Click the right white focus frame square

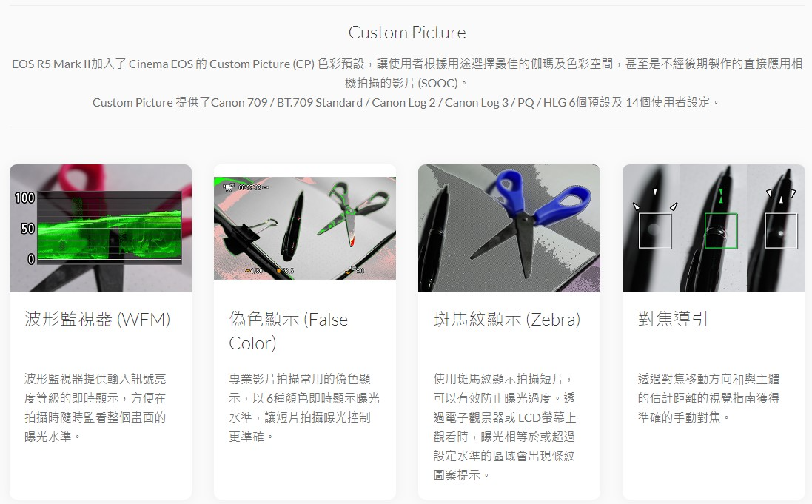coord(781,231)
